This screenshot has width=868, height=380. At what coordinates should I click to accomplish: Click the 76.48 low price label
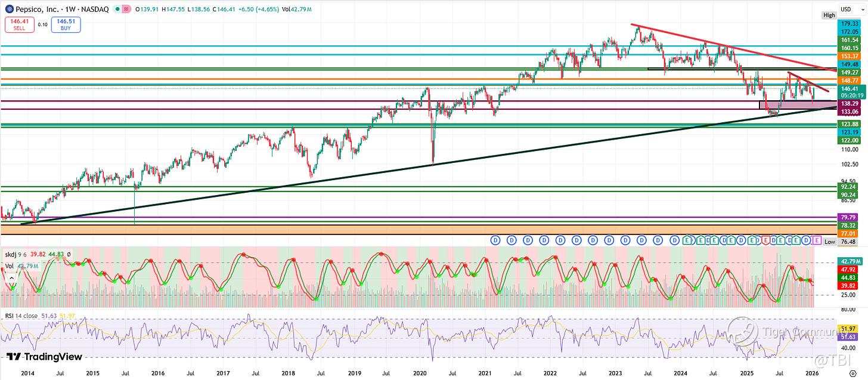point(849,242)
